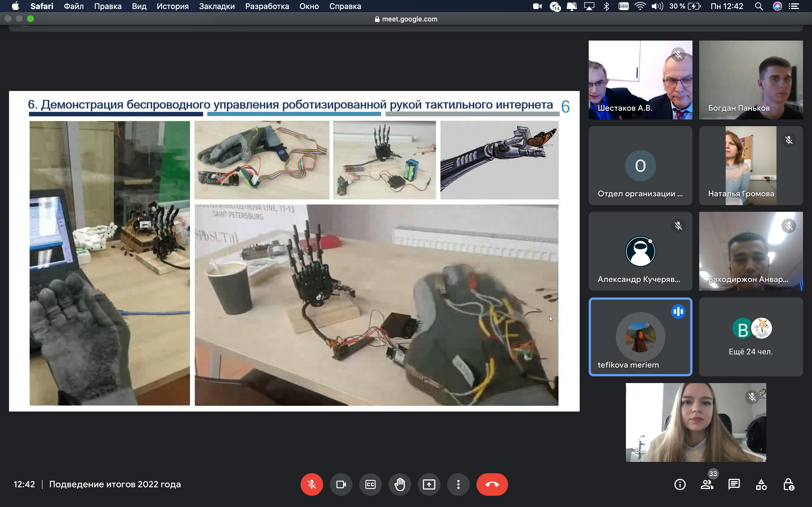Unmute the microphone in call controls
The height and width of the screenshot is (507, 812).
(311, 484)
